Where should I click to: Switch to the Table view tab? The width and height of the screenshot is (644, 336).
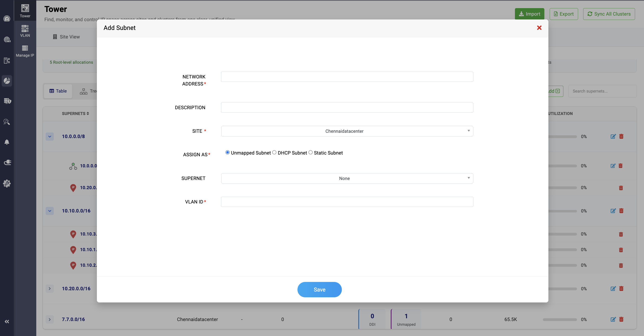click(x=58, y=91)
